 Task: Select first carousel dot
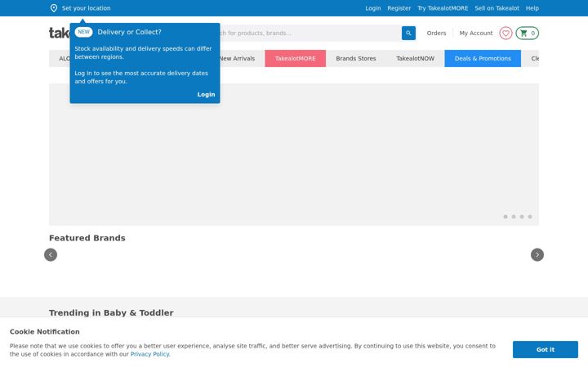tap(506, 217)
